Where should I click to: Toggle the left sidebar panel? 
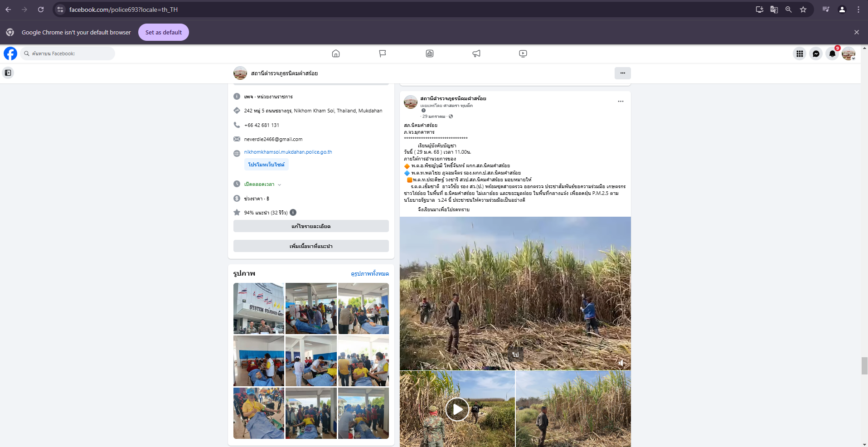(8, 73)
